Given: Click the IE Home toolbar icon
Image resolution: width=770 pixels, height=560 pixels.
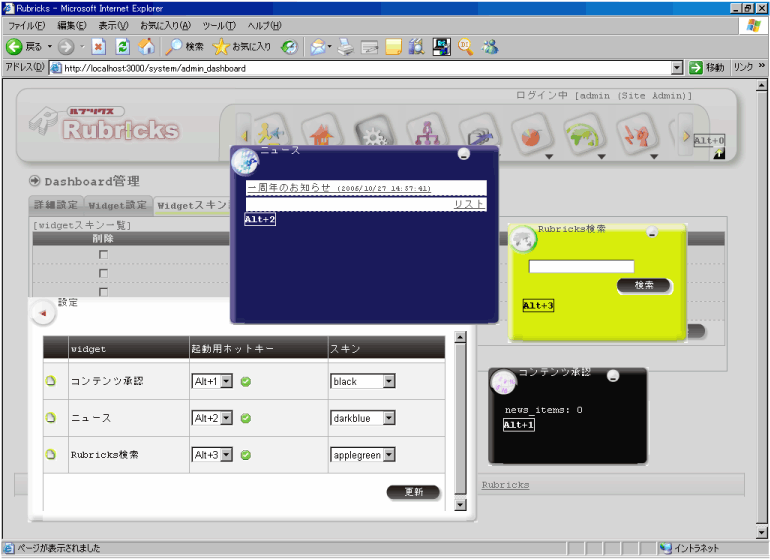Looking at the screenshot, I should [x=146, y=46].
